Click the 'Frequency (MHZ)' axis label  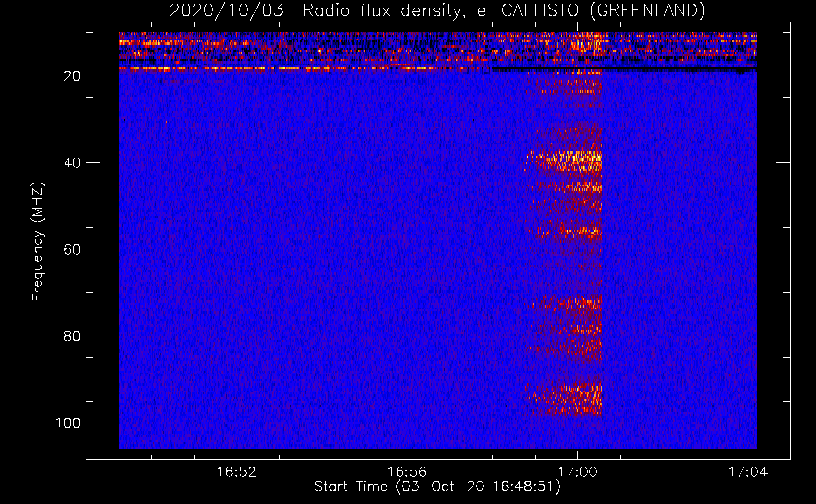[38, 241]
